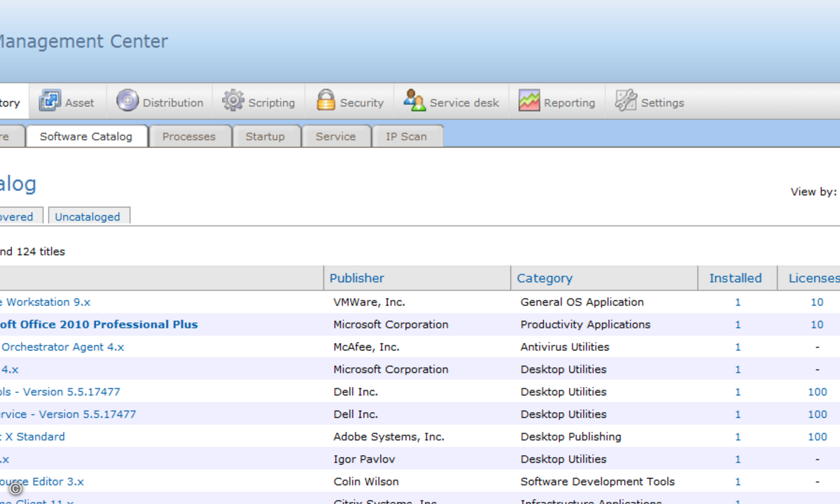Click the Colin Wilson publisher cell
Screen dimensions: 840x504
366,482
